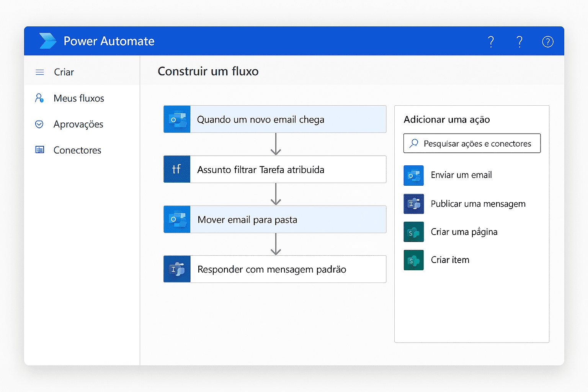The width and height of the screenshot is (588, 392).
Task: Choose the Criar item action label
Action: (450, 260)
